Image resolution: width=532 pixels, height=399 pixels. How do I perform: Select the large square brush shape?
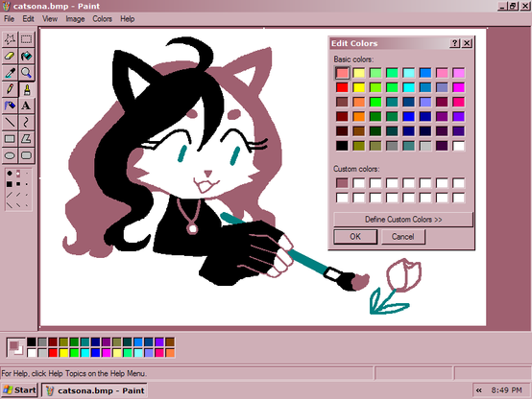pos(10,184)
